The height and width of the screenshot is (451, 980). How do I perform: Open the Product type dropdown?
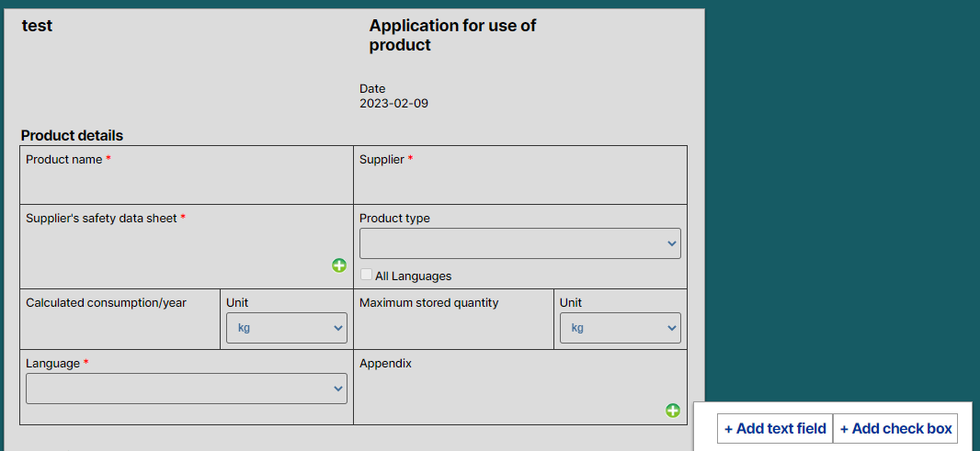(520, 243)
